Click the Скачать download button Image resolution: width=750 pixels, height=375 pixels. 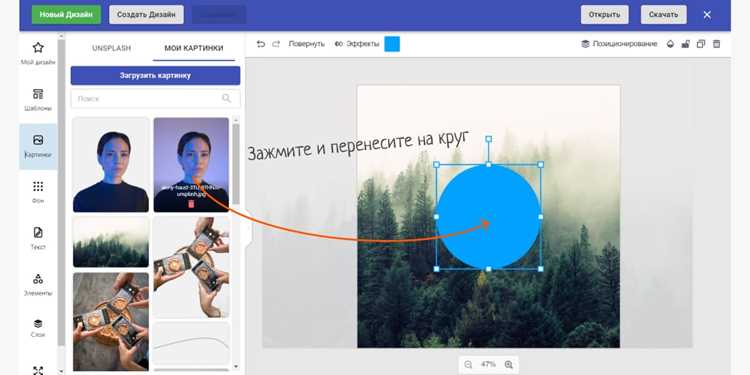(663, 15)
